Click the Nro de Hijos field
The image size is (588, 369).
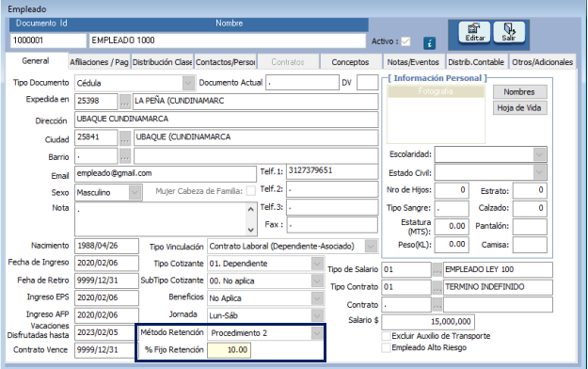[452, 190]
